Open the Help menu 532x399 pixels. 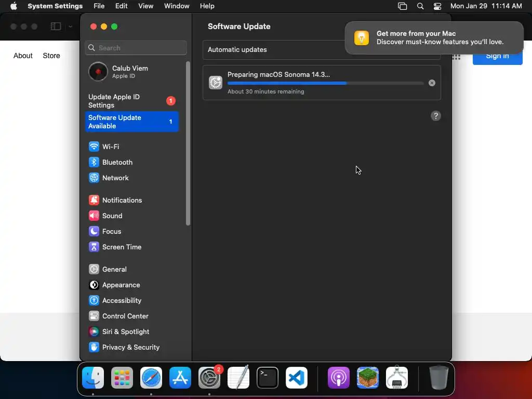pos(207,6)
